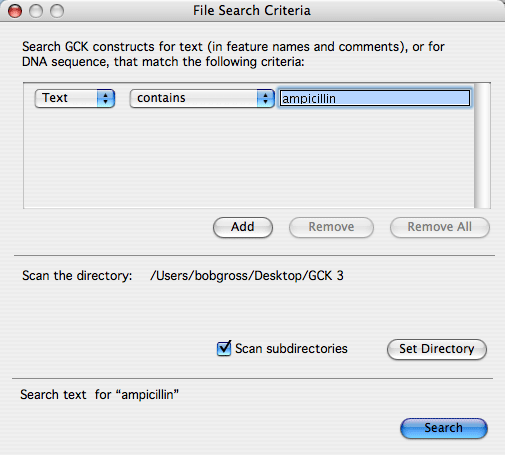Image resolution: width=505 pixels, height=455 pixels.
Task: Click the 'Search text for ampicillin' summary line
Action: pos(99,395)
